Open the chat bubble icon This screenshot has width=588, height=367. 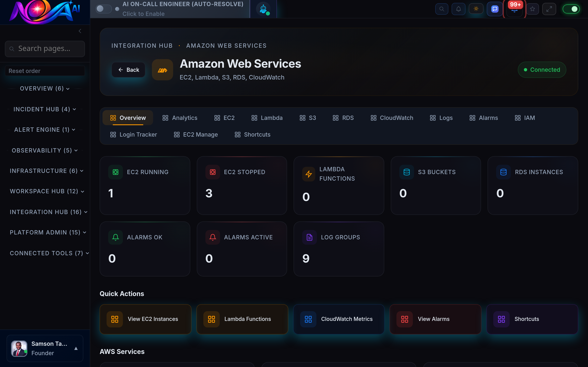tap(494, 9)
